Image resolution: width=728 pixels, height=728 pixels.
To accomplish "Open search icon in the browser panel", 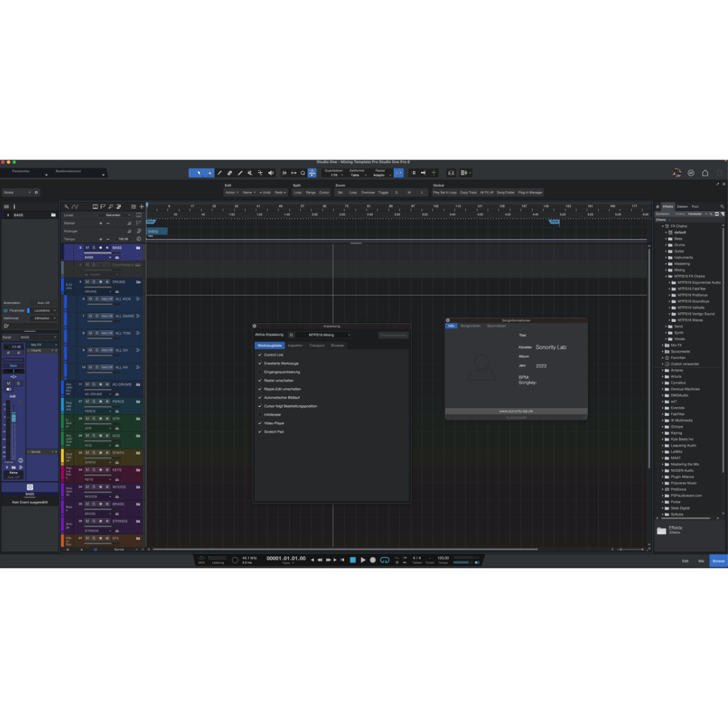I will point(722,206).
